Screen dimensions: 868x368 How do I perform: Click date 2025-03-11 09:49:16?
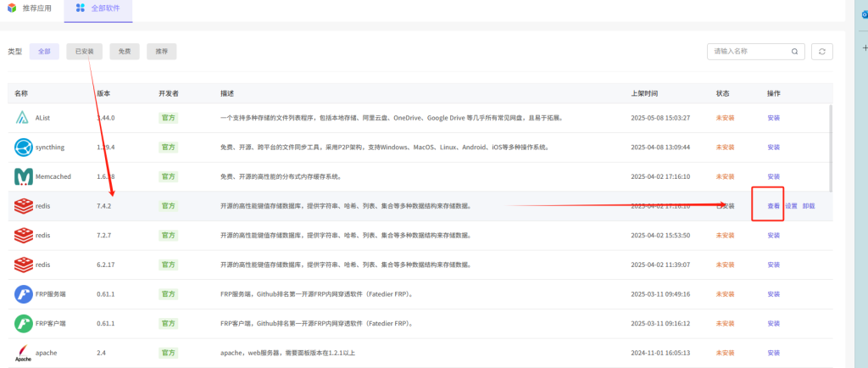(660, 294)
